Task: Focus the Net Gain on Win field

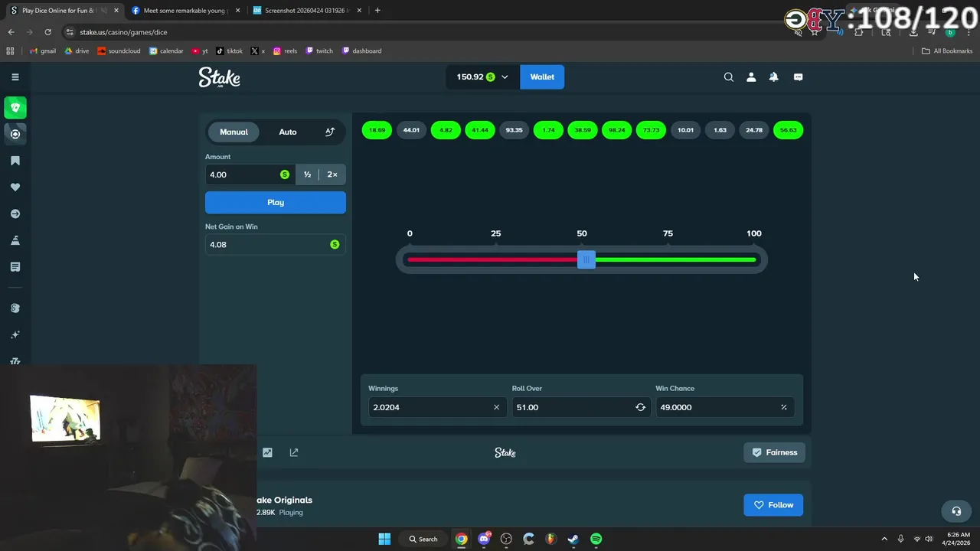Action: 276,244
